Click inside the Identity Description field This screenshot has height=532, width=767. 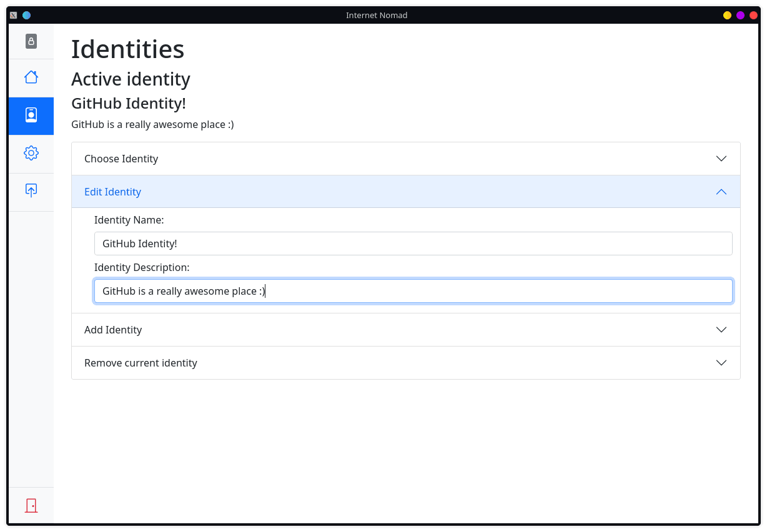(x=413, y=291)
